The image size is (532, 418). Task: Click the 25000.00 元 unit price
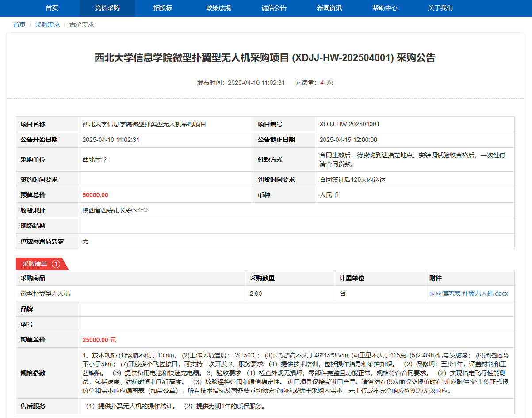99,340
